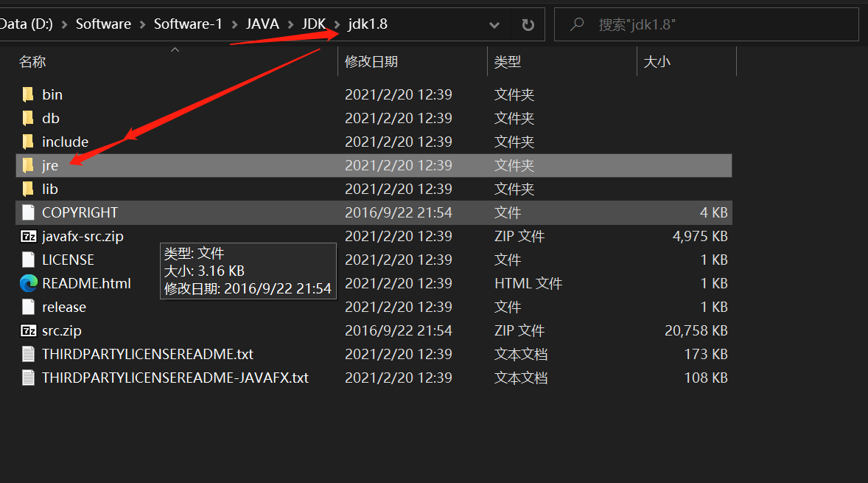Click the README.html Edge browser icon
This screenshot has width=868, height=483.
click(28, 284)
